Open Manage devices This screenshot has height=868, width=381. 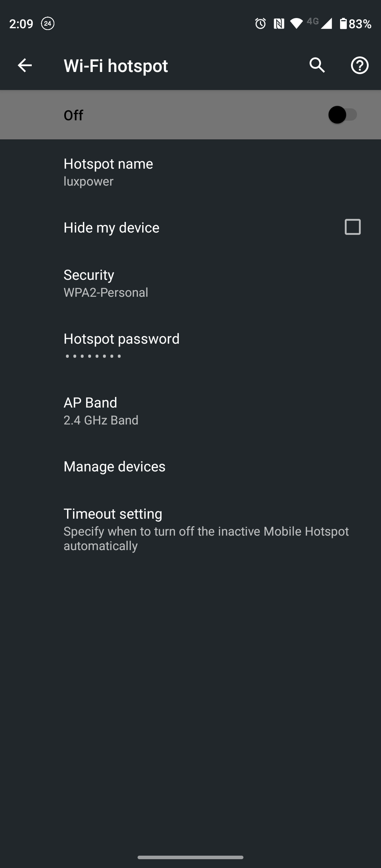click(x=190, y=466)
